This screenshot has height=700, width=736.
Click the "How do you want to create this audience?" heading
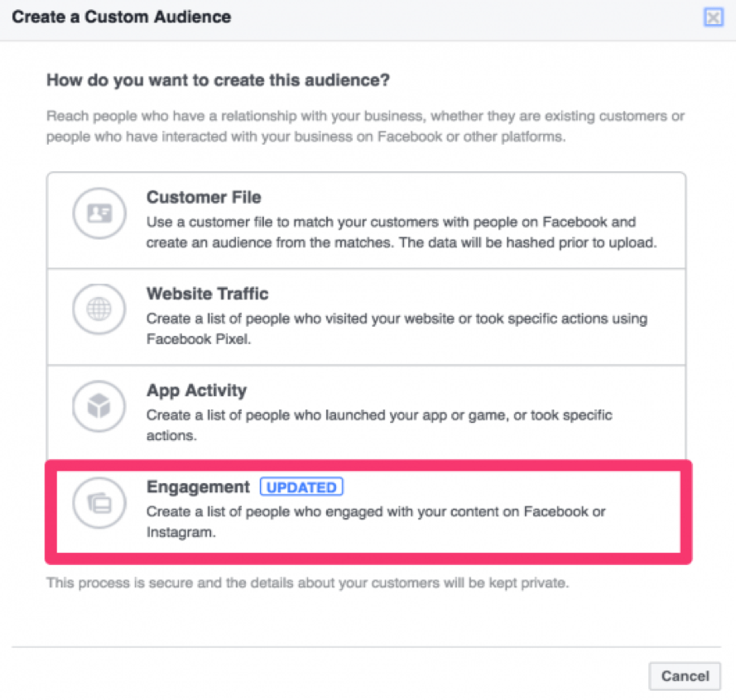point(219,80)
